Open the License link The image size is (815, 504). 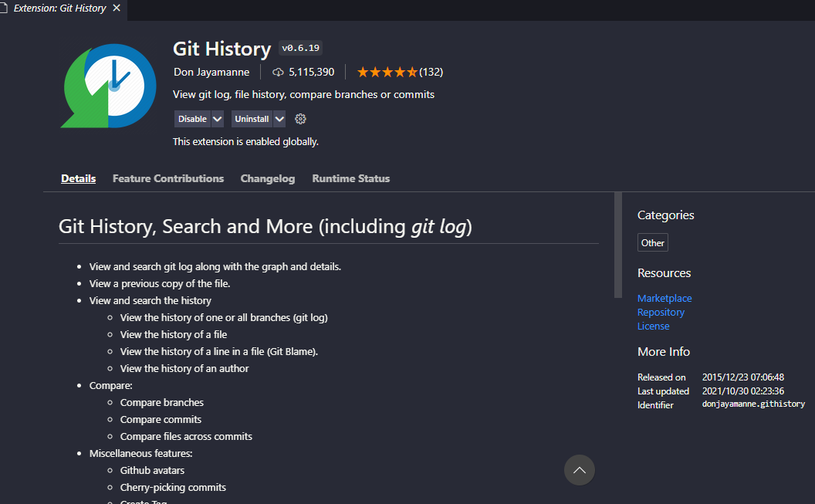654,326
